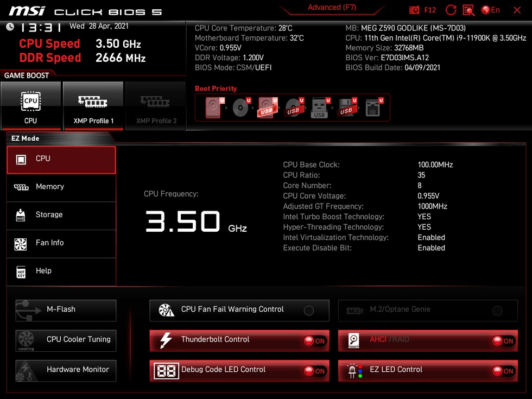Click the Boot Priority label
The width and height of the screenshot is (532, 399).
click(216, 88)
